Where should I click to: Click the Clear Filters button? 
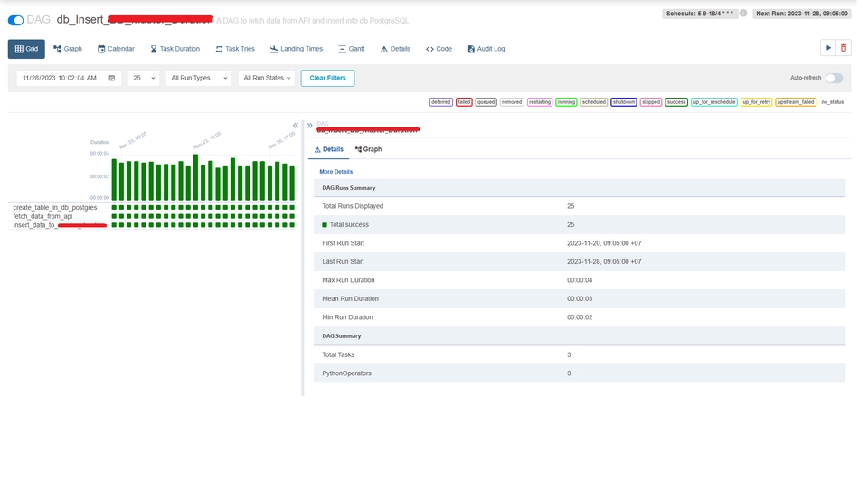click(x=327, y=78)
